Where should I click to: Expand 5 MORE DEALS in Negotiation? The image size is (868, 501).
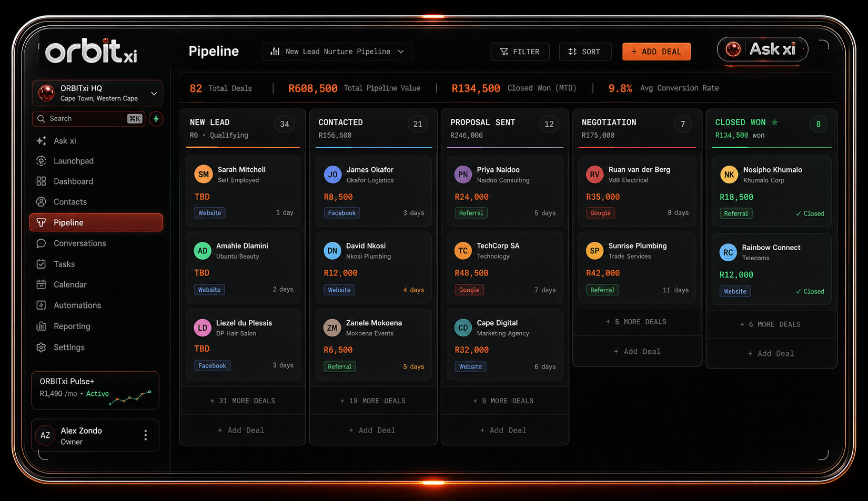[x=637, y=322]
